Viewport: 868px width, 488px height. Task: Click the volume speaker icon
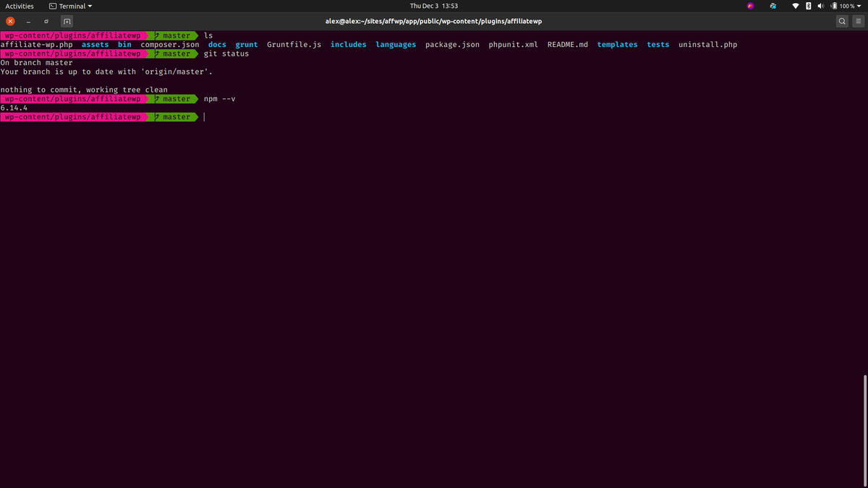tap(821, 6)
